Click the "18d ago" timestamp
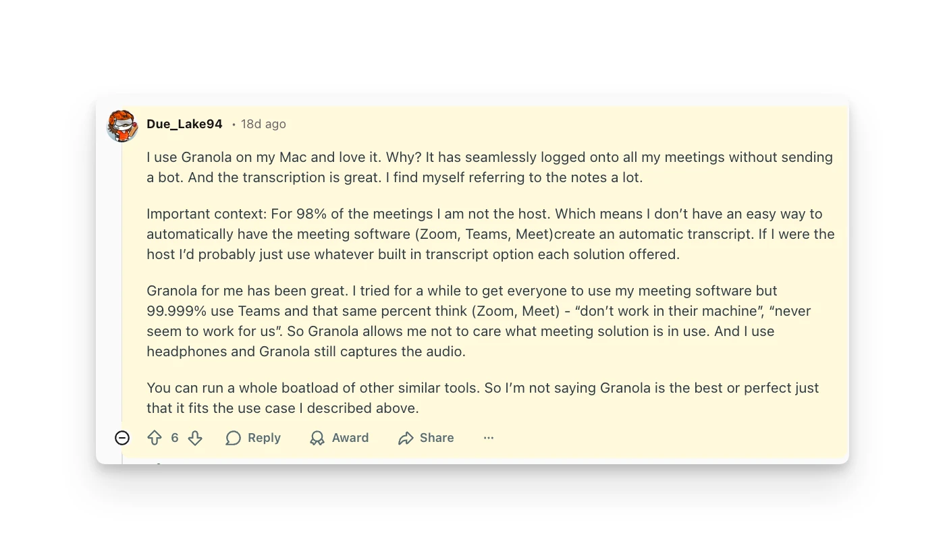 (x=263, y=124)
